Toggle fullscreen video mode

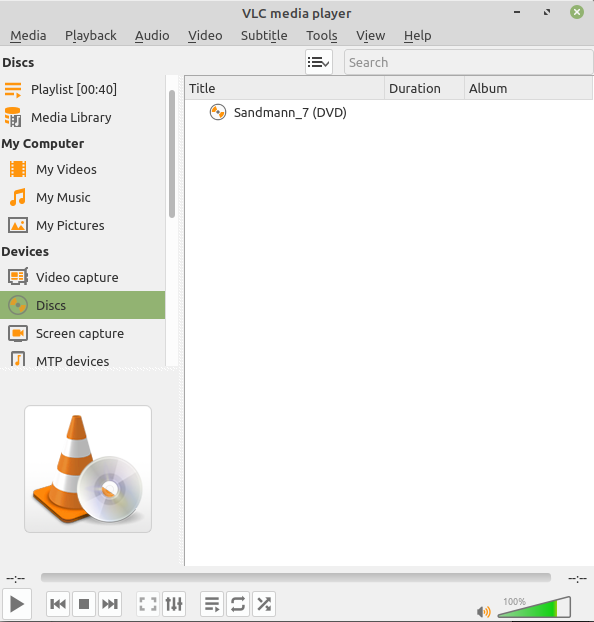[x=148, y=604]
